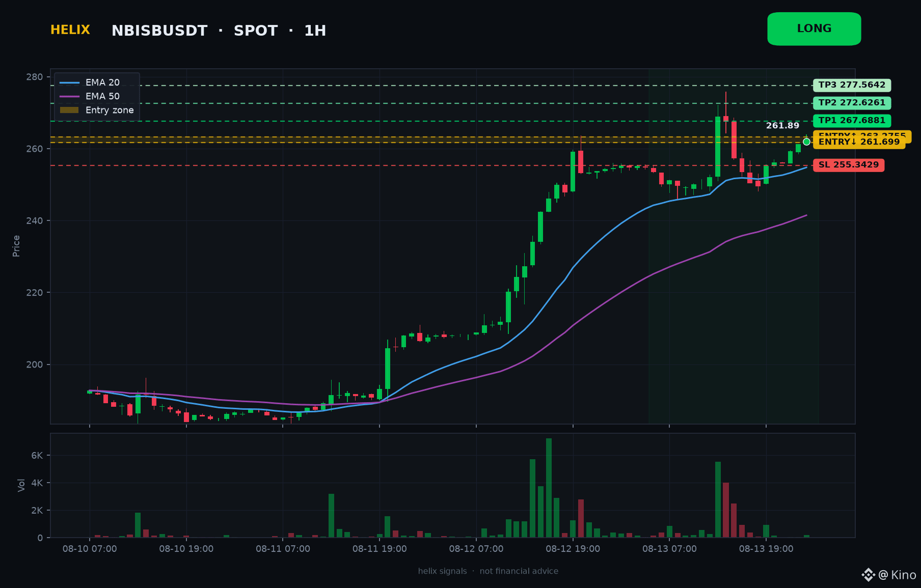Click the 220 price axis label
Screen dimensions: 921x588
click(35, 293)
